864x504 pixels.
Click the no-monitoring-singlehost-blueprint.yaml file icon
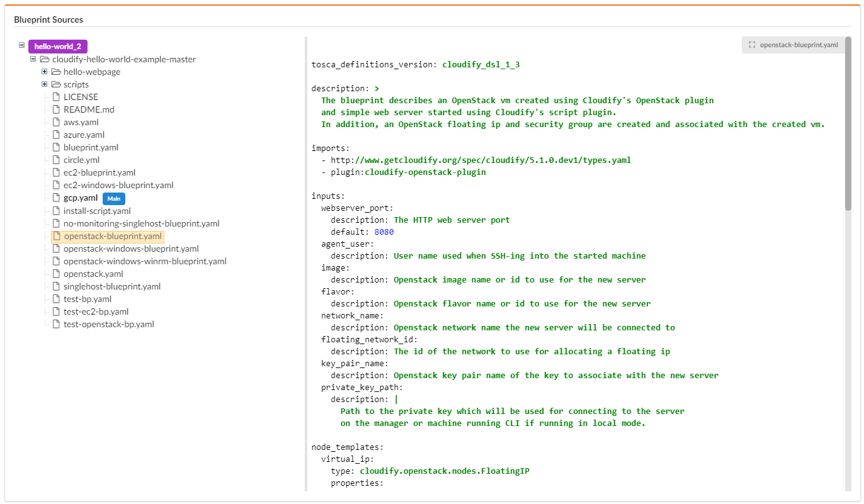click(56, 223)
